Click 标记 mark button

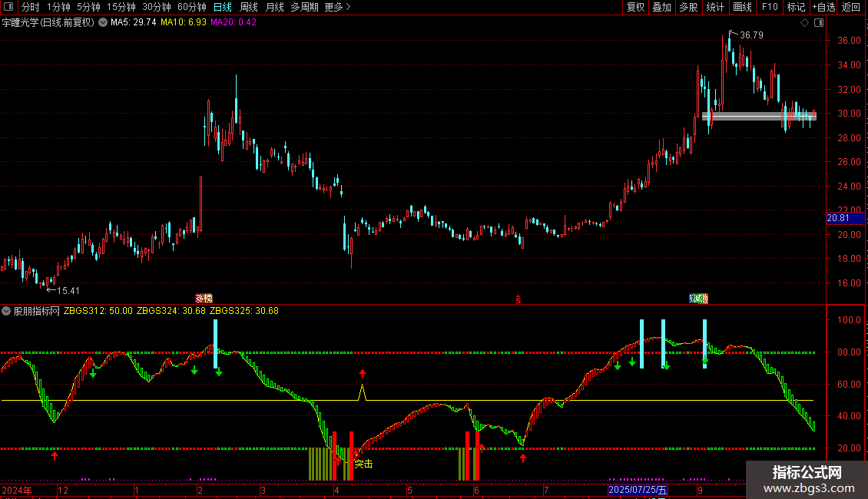coord(796,7)
